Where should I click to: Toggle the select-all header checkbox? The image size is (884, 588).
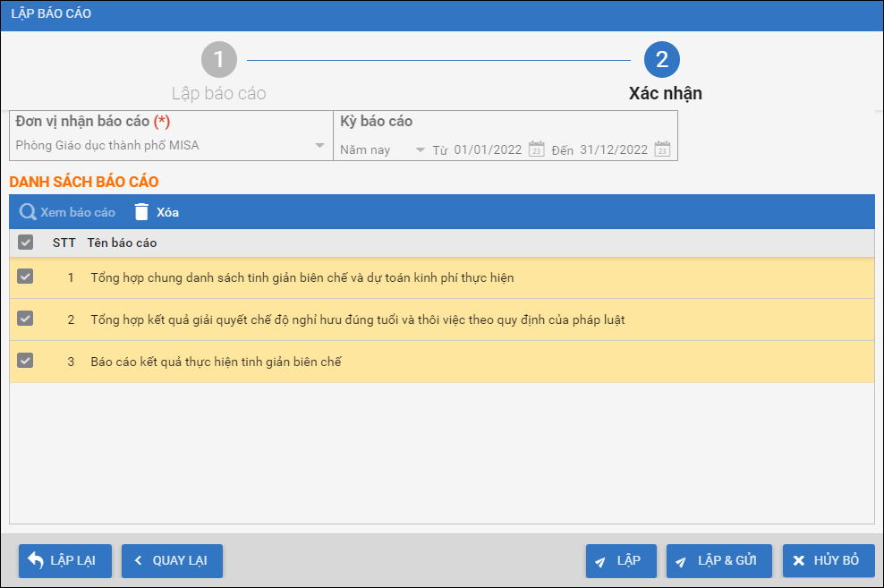click(x=26, y=243)
